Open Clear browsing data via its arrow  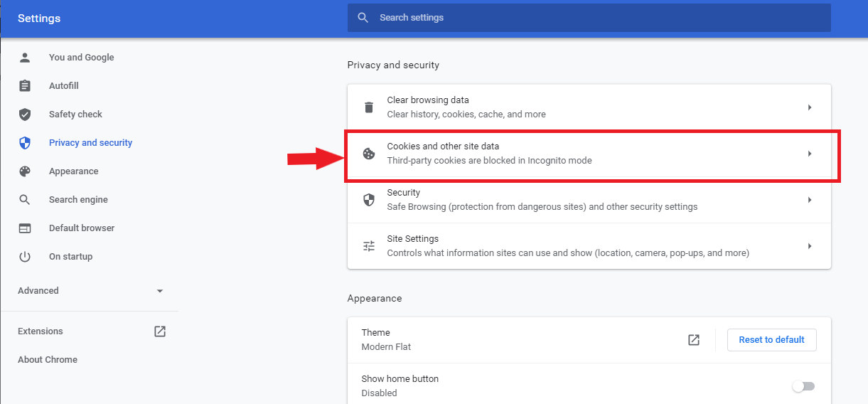pyautogui.click(x=810, y=107)
